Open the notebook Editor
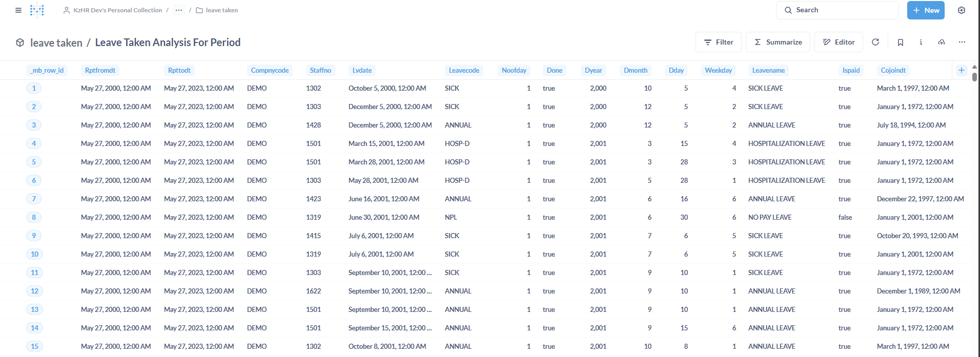The image size is (980, 357). click(838, 42)
